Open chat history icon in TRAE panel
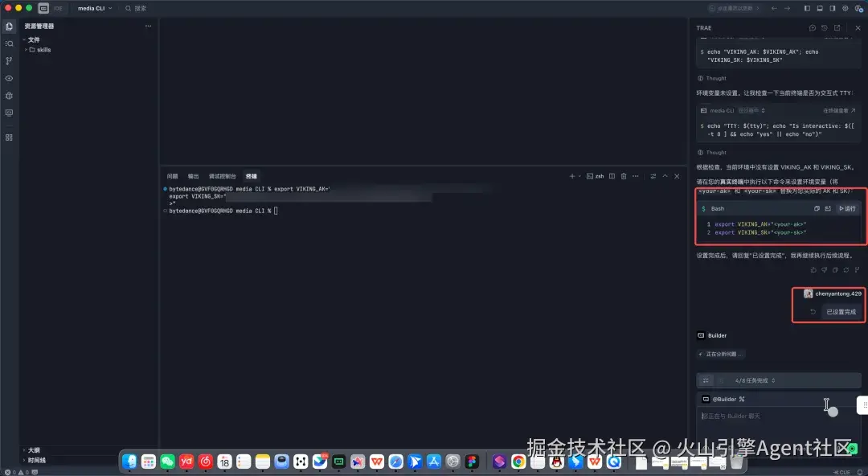 tap(825, 27)
